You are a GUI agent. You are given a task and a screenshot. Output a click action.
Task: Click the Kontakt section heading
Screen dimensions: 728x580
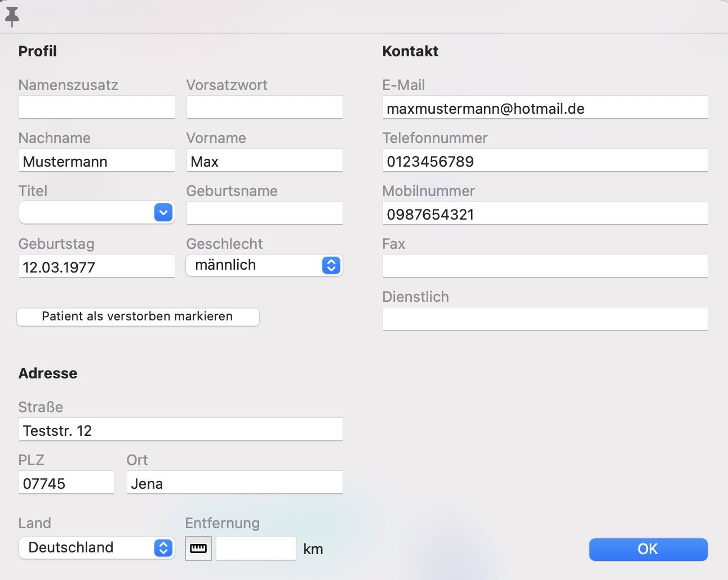[410, 51]
